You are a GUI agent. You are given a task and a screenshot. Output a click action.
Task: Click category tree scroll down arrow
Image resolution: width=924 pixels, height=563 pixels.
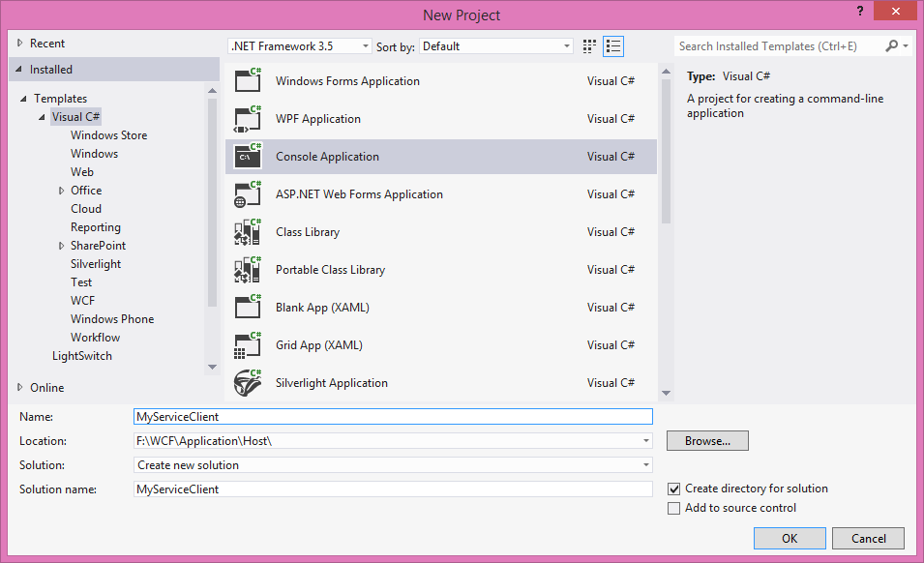pos(212,367)
